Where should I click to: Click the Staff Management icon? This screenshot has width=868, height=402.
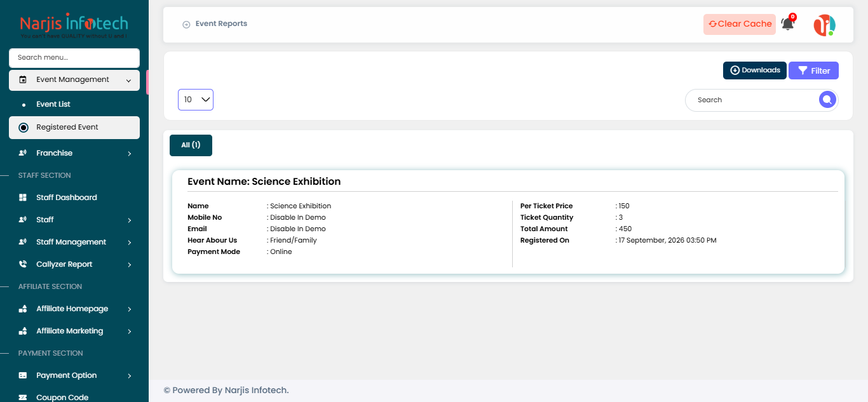pyautogui.click(x=23, y=242)
